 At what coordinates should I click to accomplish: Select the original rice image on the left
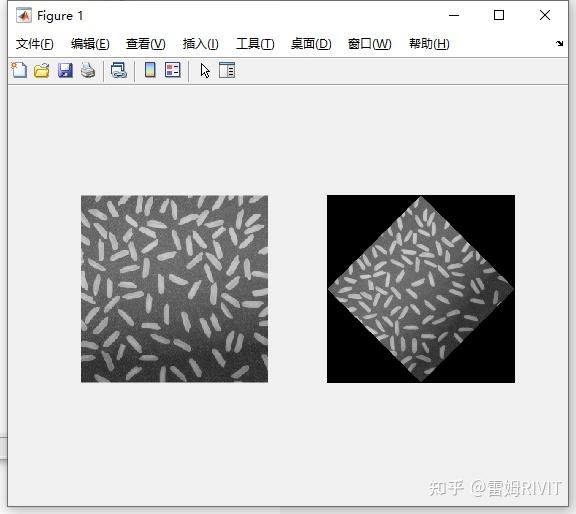pyautogui.click(x=174, y=289)
